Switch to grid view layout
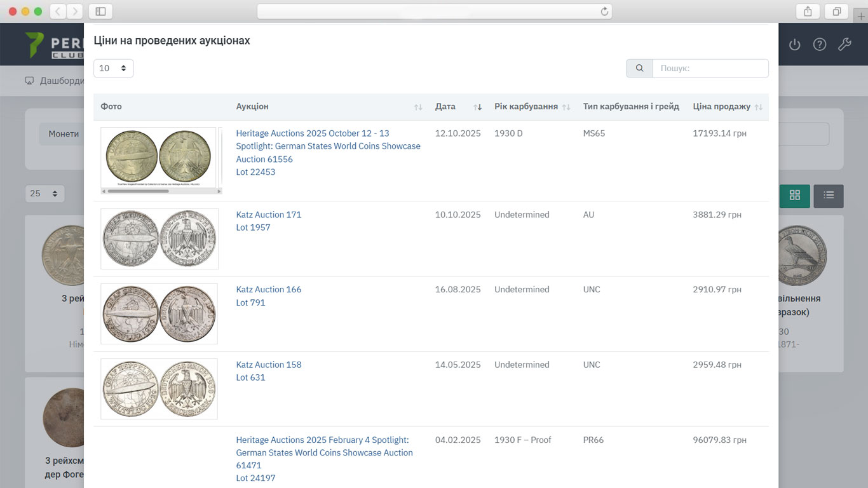 coord(794,196)
